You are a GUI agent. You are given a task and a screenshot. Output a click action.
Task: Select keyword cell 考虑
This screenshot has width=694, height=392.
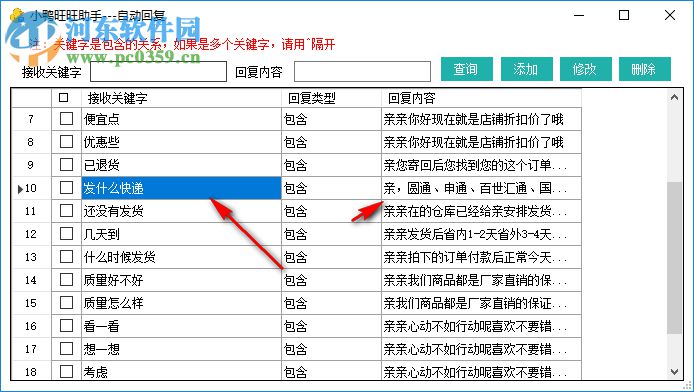pos(181,371)
